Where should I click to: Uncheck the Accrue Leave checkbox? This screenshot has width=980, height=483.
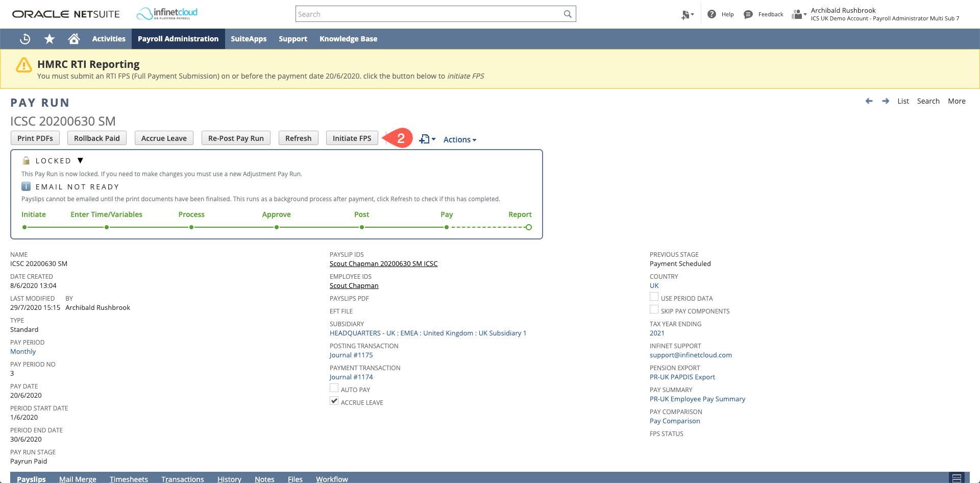(334, 401)
